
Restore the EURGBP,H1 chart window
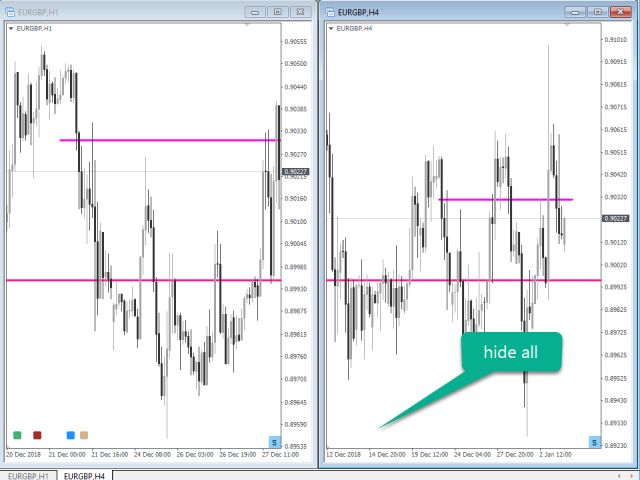tap(278, 12)
